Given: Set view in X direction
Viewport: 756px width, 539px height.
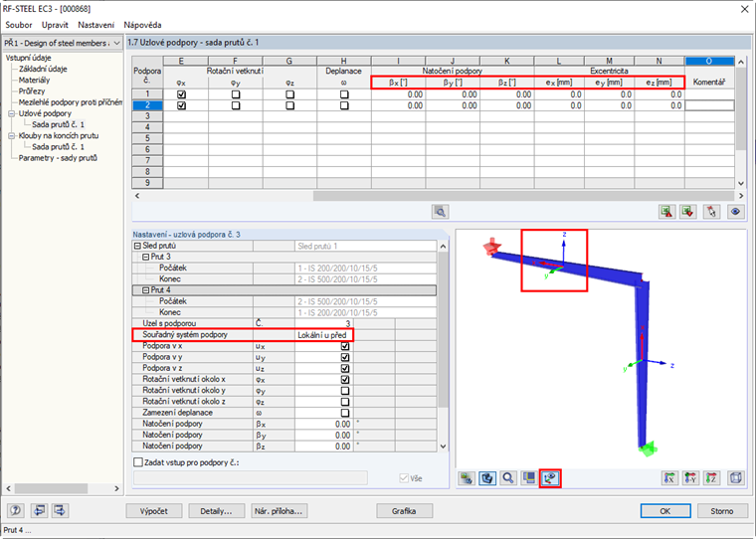Looking at the screenshot, I should (x=669, y=478).
